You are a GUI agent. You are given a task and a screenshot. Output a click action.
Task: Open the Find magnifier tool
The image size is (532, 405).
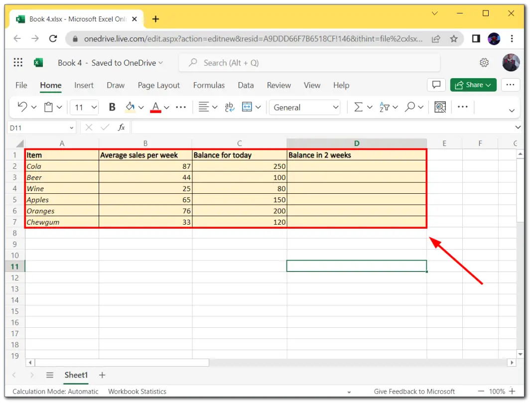coord(409,107)
